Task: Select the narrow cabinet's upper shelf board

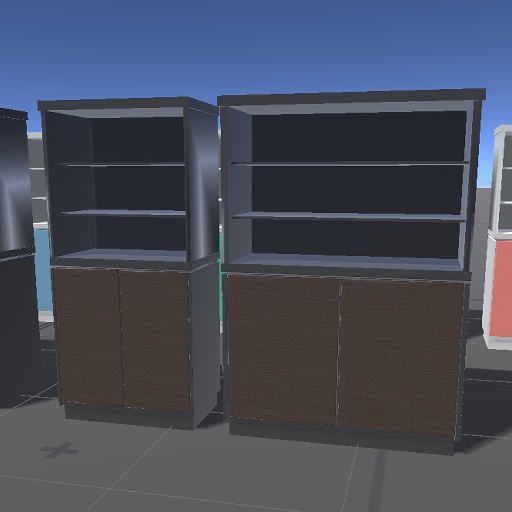Action: click(119, 164)
